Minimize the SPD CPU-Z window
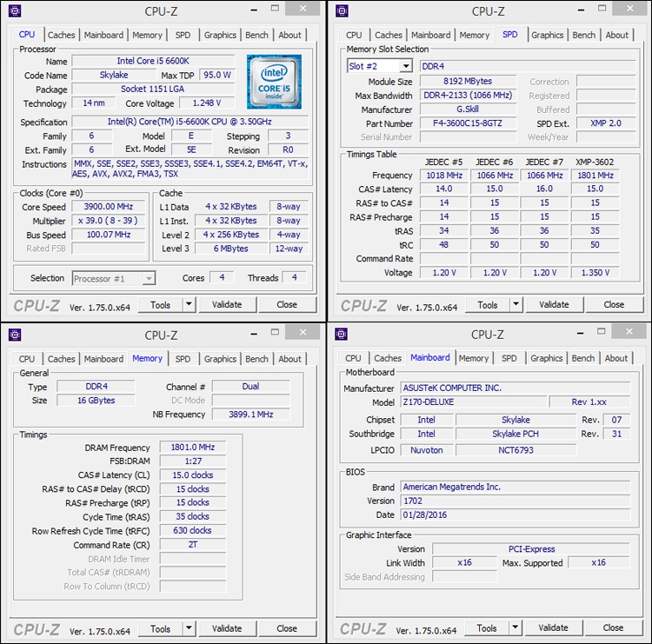Viewport: 652px width, 644px height. point(581,10)
